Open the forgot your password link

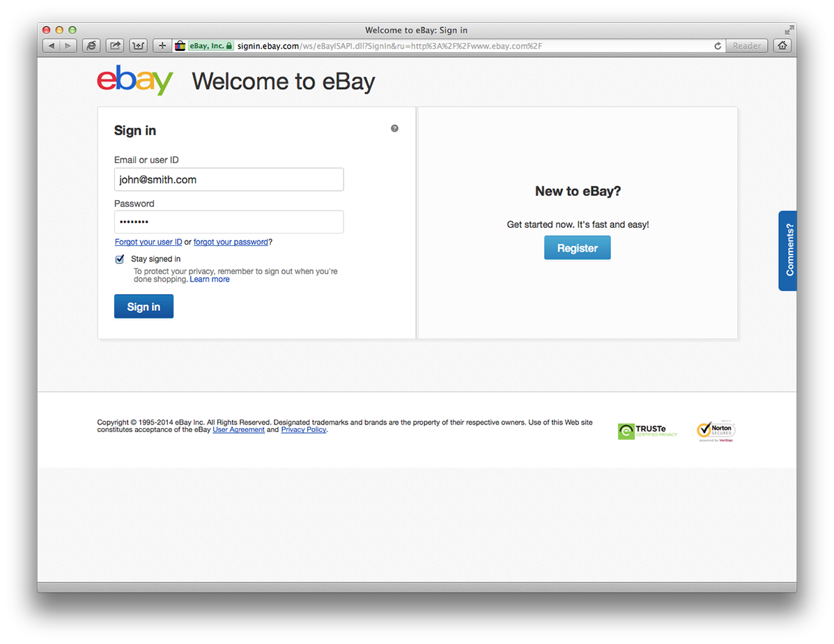[231, 242]
